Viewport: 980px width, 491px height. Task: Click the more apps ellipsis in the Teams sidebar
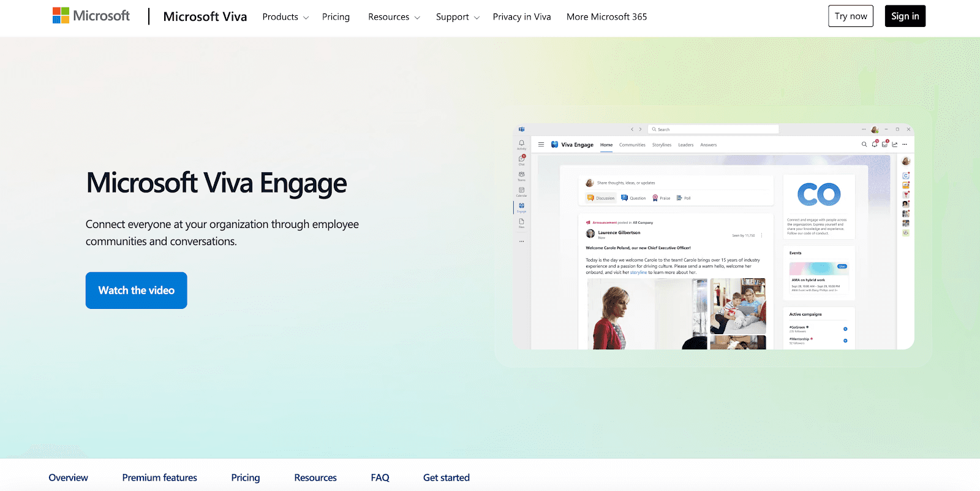pyautogui.click(x=522, y=242)
